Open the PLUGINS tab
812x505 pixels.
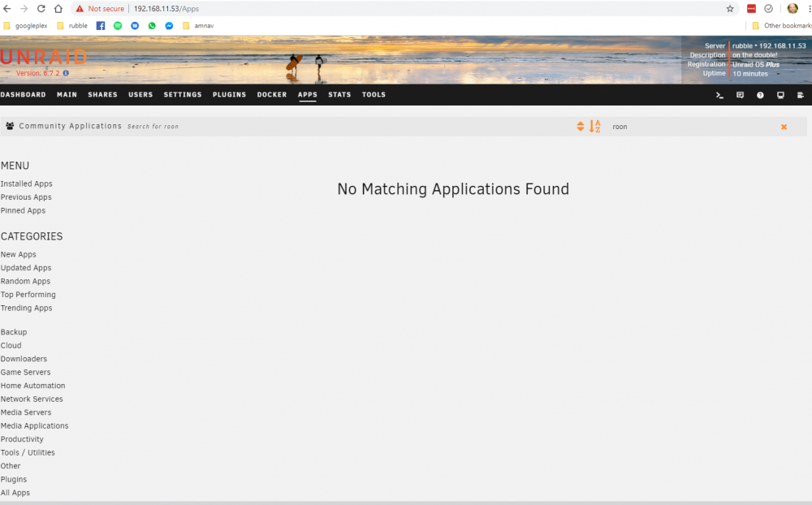[230, 95]
